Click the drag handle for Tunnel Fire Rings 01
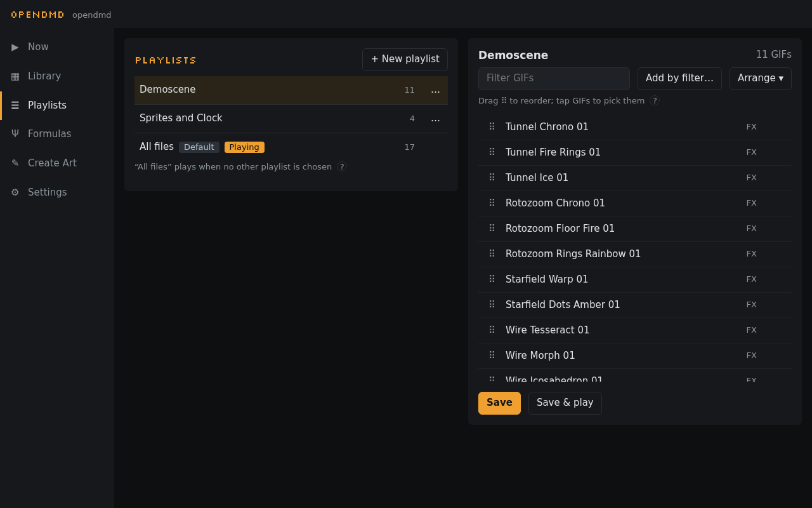This screenshot has height=508, width=812. coord(492,152)
